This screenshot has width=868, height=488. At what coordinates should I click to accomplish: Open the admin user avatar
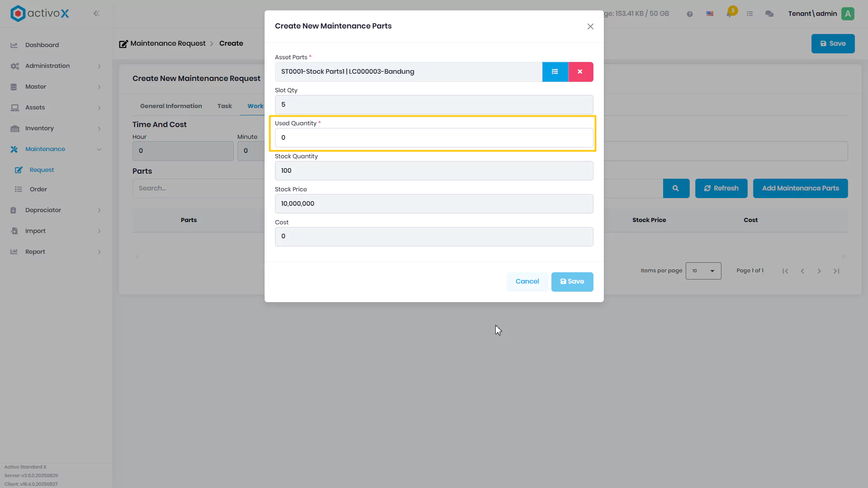click(848, 14)
